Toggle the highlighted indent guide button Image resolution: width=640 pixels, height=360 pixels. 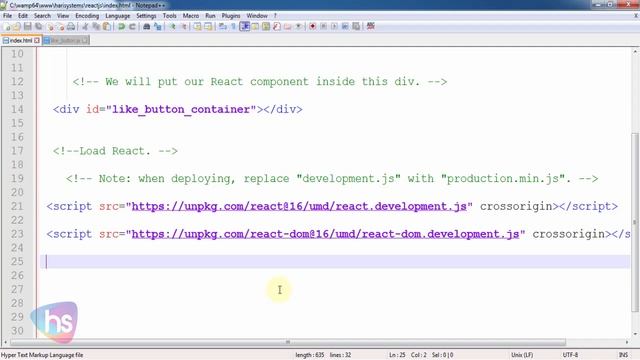[x=244, y=27]
